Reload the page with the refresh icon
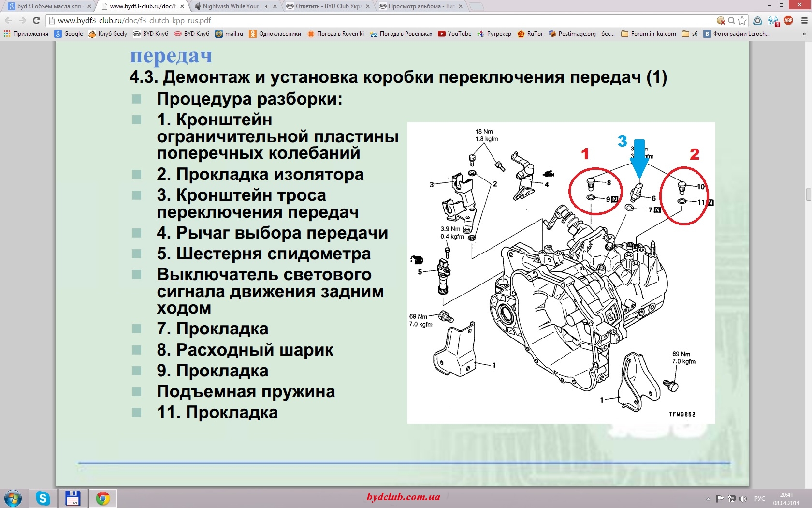The width and height of the screenshot is (812, 508). tap(36, 20)
